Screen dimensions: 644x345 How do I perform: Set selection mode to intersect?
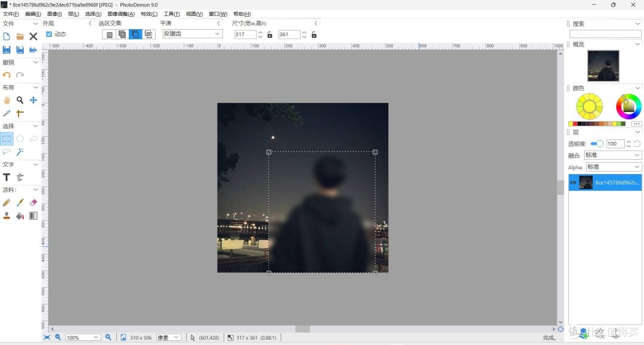pyautogui.click(x=148, y=35)
